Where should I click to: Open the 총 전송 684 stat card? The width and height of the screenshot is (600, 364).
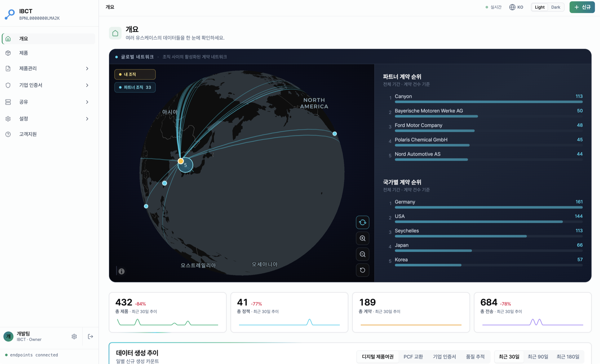coord(533,312)
